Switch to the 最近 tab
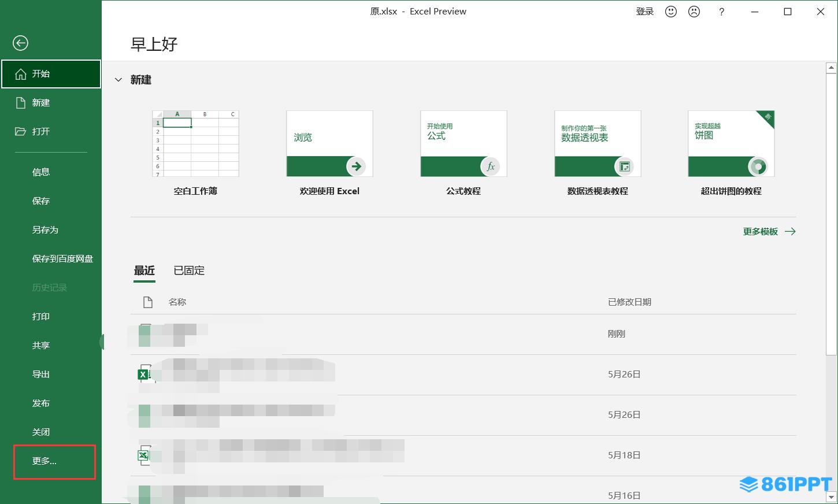Image resolution: width=838 pixels, height=504 pixels. click(144, 270)
